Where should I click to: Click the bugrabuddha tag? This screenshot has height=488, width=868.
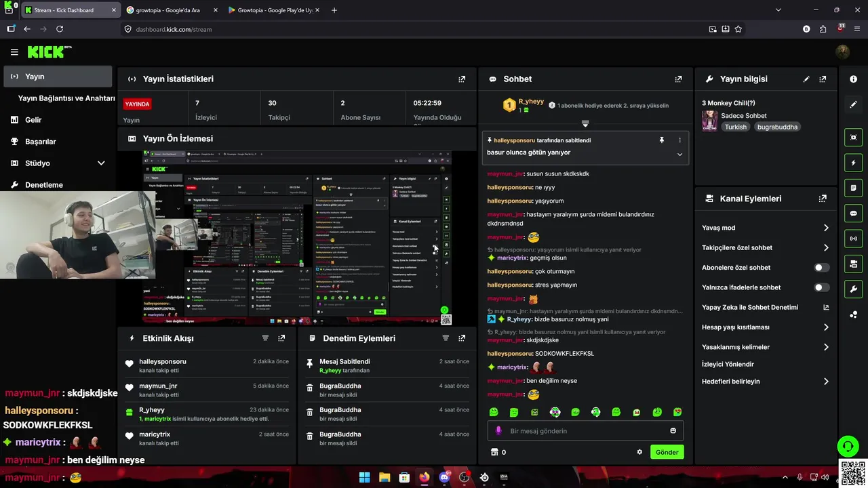coord(777,127)
